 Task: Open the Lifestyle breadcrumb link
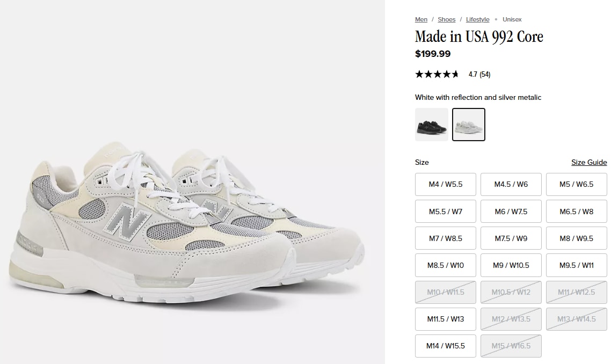pyautogui.click(x=477, y=19)
